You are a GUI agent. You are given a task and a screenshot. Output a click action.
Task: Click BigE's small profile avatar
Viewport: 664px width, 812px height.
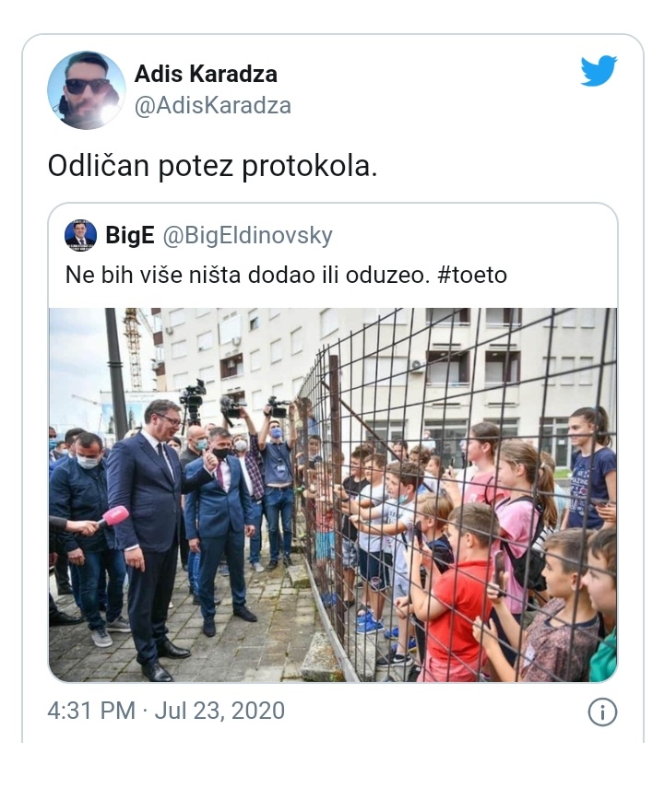80,236
